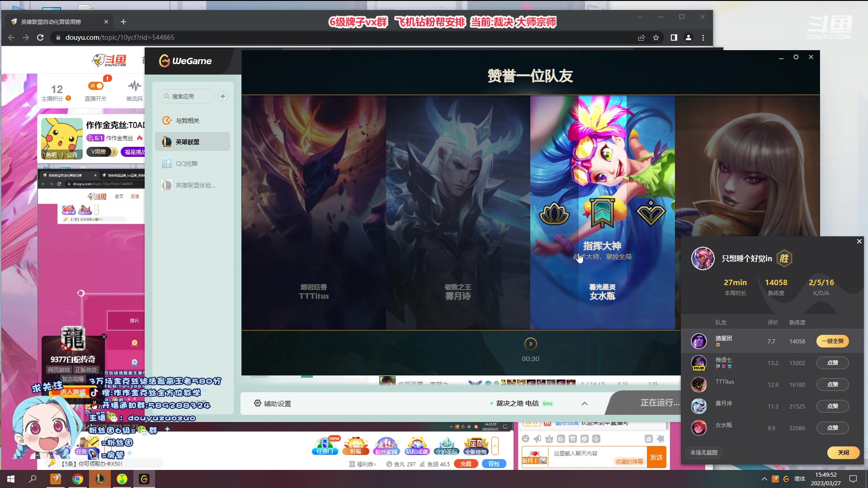Select 英雄联盟 in WeGame sidebar
868x488 pixels.
click(x=193, y=142)
